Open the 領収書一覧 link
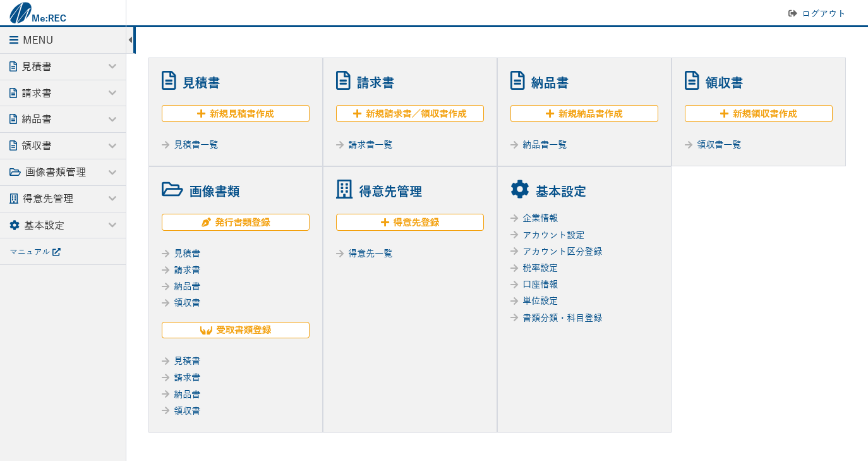 (719, 145)
